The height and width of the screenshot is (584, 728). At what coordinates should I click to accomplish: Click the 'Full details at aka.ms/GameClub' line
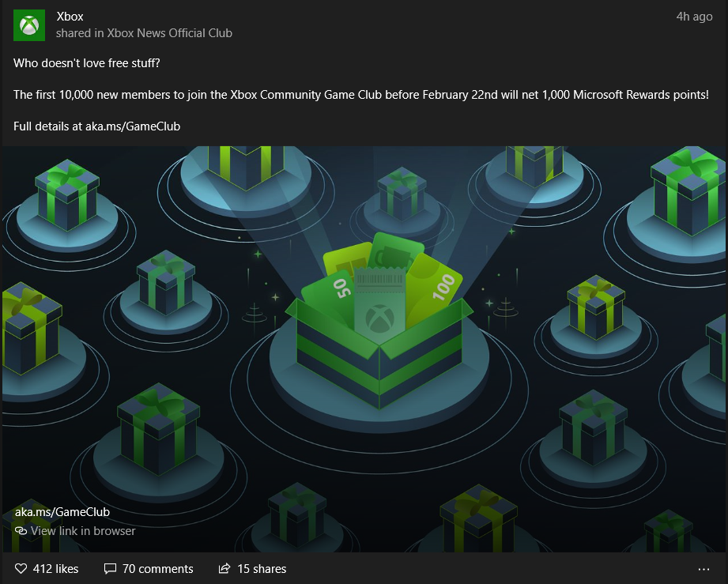pyautogui.click(x=96, y=126)
